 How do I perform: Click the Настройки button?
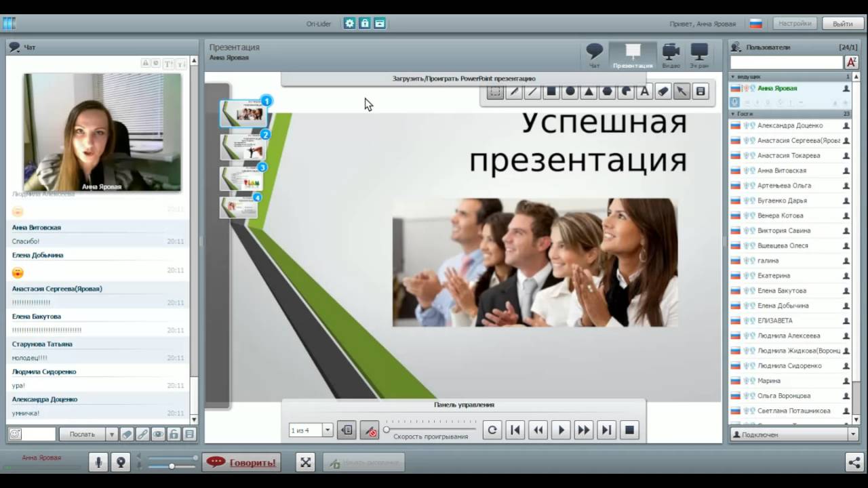pyautogui.click(x=795, y=23)
